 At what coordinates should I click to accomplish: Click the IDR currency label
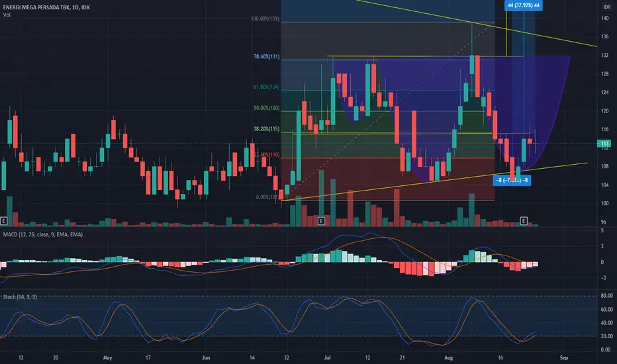[607, 7]
